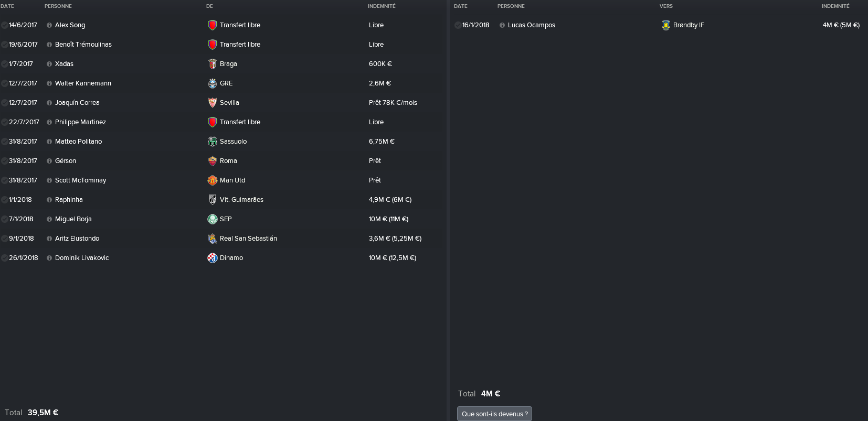Toggle checkmark on Miguel Borja row
The width and height of the screenshot is (868, 421).
coord(4,219)
